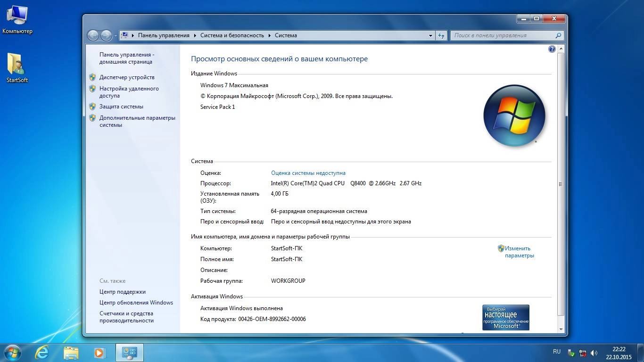644x362 pixels.
Task: Open Диспетчер устройств
Action: (127, 77)
